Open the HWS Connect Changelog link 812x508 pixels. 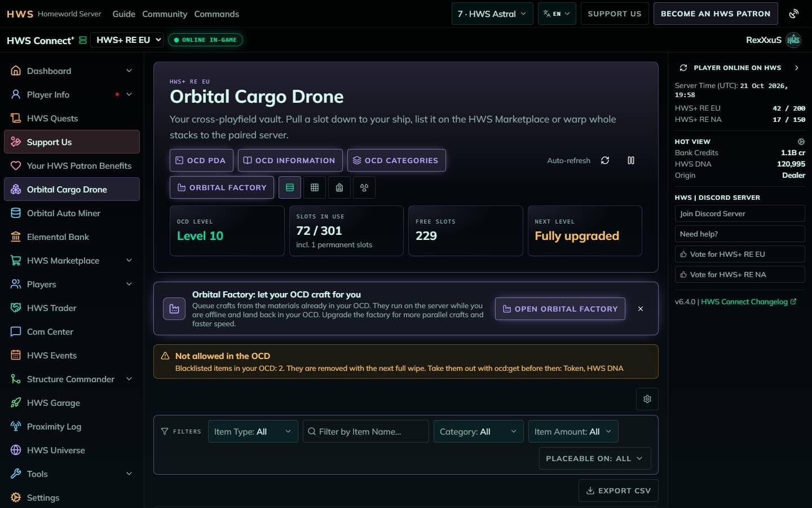(749, 301)
